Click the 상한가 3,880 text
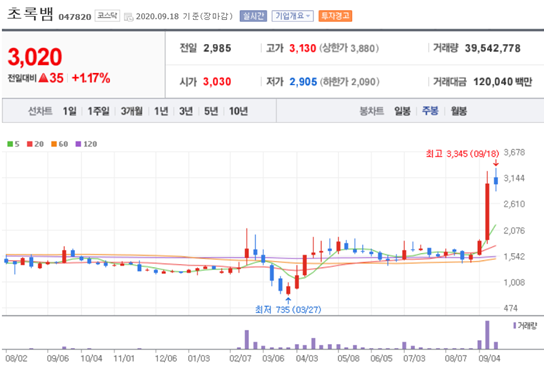Screen dimensions: 544x375 point(349,48)
